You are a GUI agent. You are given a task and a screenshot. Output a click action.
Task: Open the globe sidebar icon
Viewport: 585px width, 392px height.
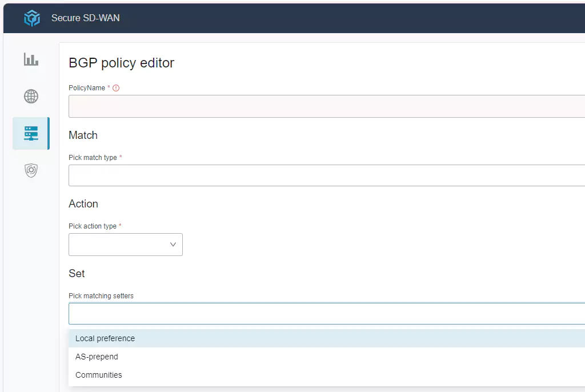pos(31,96)
